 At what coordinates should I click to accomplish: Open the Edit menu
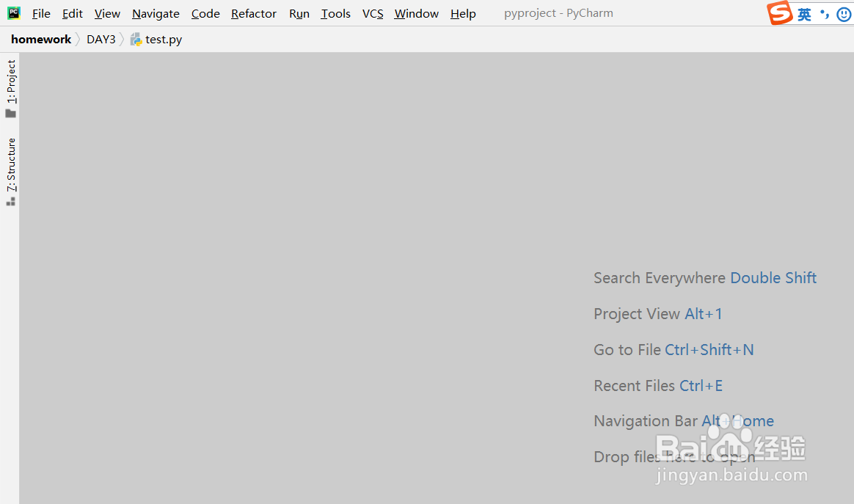pos(73,14)
